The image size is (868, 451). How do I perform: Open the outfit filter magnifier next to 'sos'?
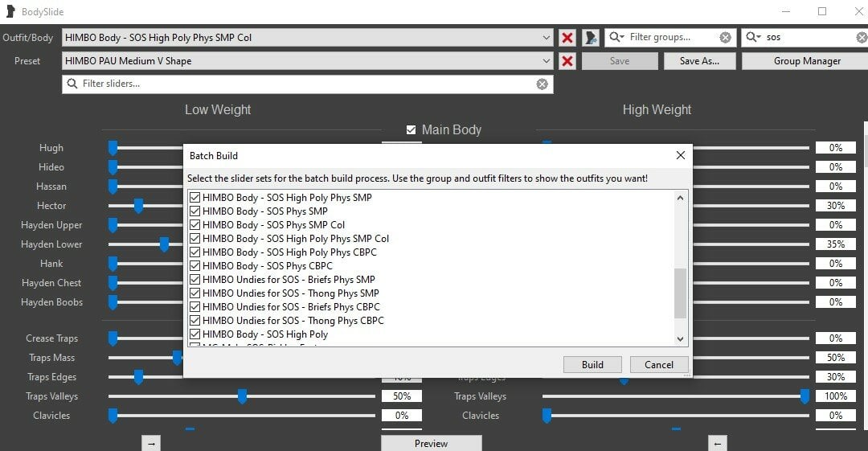(753, 37)
